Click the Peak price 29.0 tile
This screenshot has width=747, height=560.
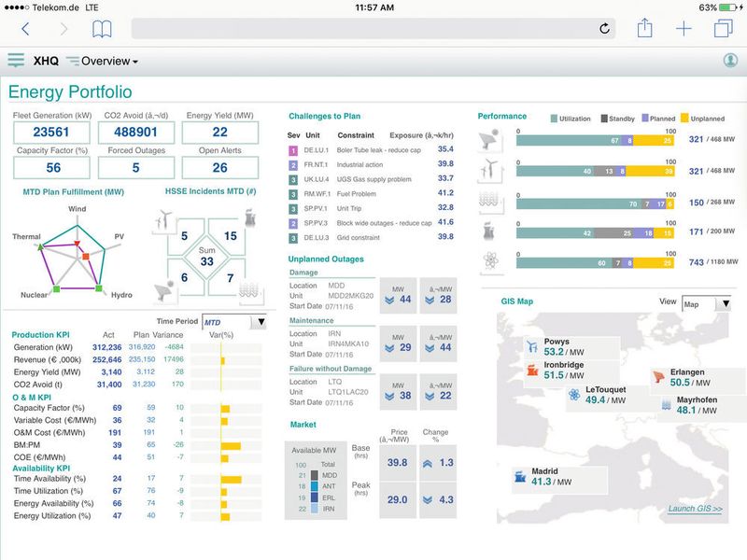[398, 500]
